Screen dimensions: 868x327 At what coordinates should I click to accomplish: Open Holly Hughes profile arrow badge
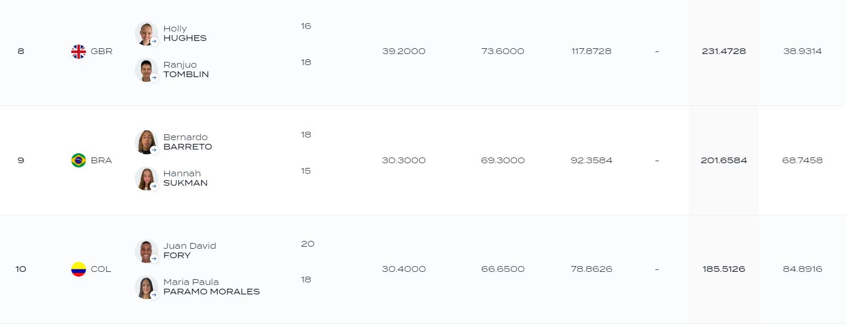click(154, 41)
